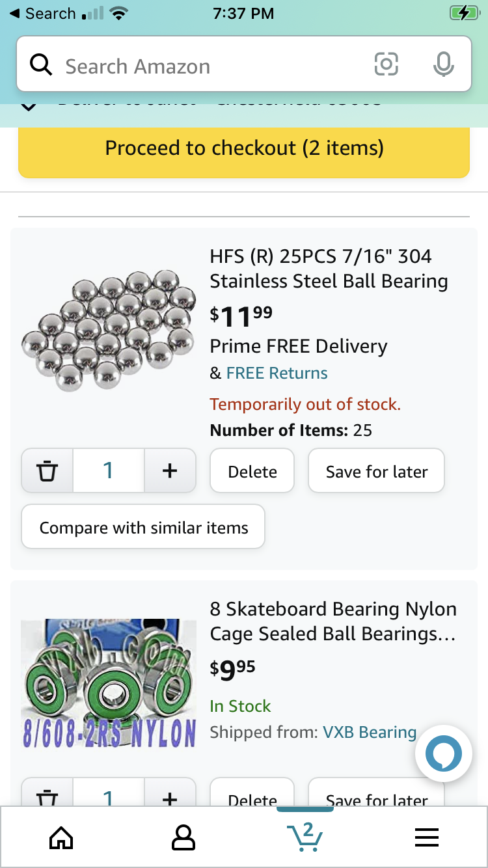Tap trash icon for HFS ball bearings
488x868 pixels.
coord(47,470)
